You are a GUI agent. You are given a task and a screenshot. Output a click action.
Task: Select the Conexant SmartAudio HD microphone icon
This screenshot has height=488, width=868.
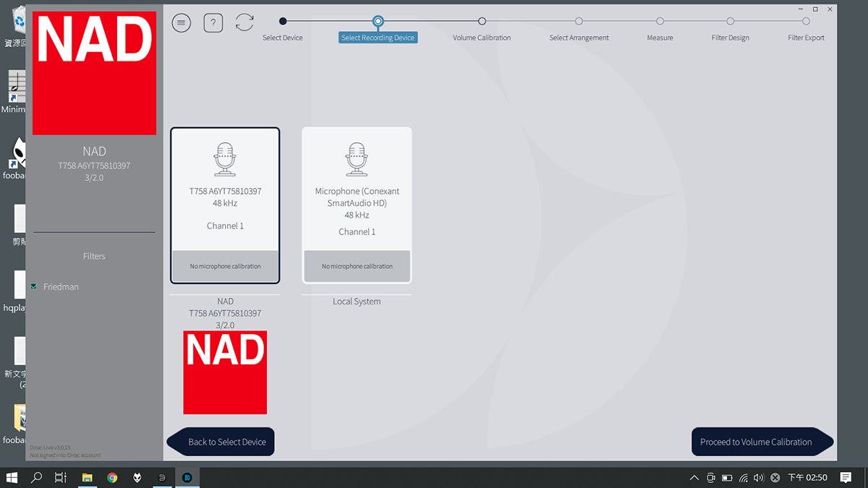(357, 159)
